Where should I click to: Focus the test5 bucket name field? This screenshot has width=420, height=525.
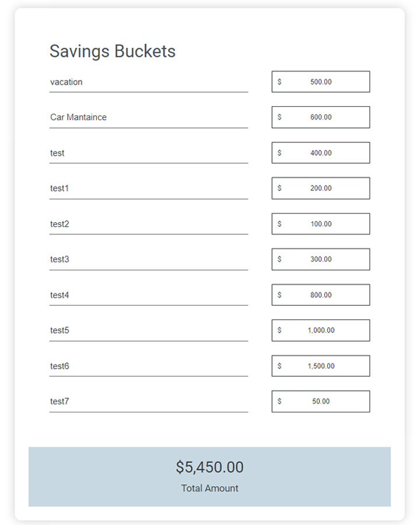(x=148, y=331)
